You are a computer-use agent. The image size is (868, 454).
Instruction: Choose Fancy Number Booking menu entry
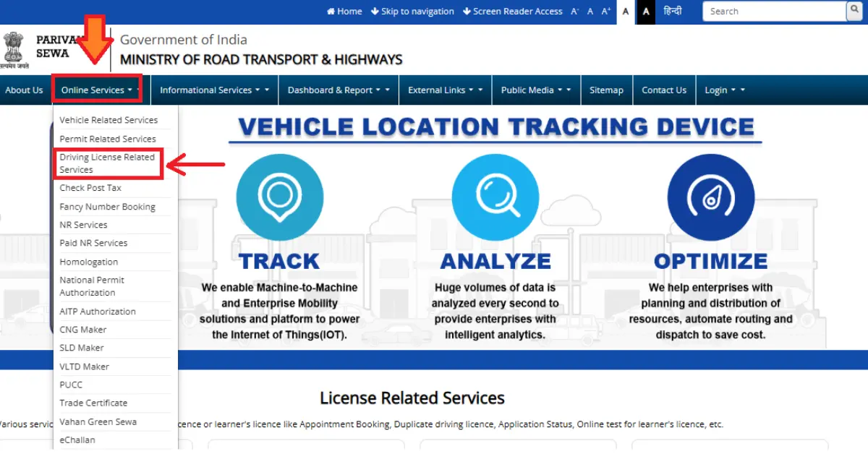(x=107, y=207)
